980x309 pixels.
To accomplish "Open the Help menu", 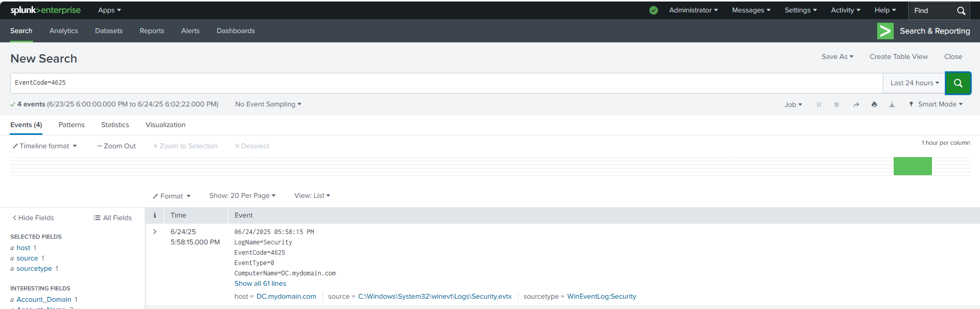I will tap(885, 10).
